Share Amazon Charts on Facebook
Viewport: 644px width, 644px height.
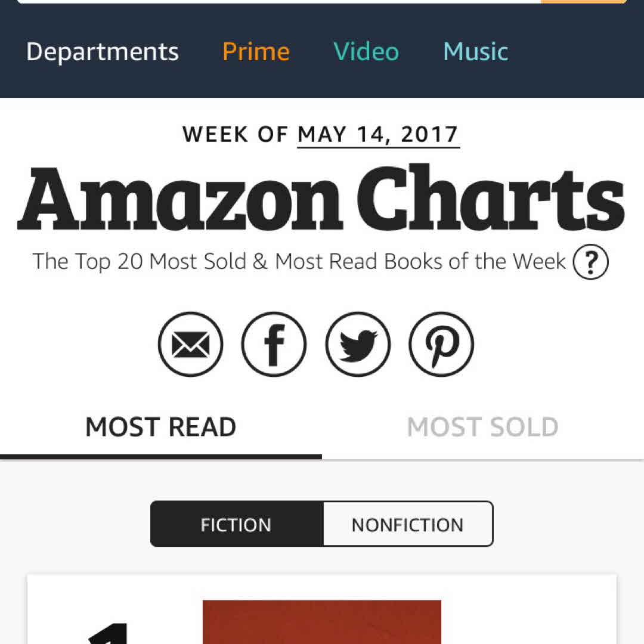pos(274,345)
